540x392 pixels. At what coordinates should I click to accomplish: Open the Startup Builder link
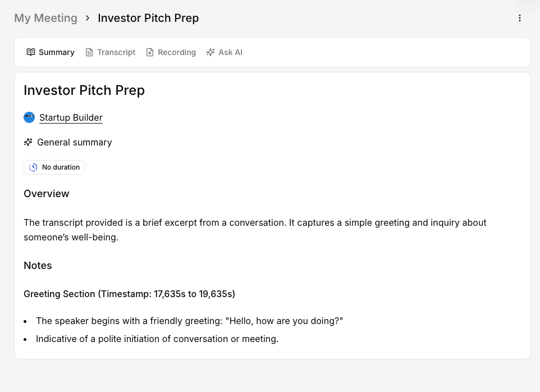coord(71,117)
